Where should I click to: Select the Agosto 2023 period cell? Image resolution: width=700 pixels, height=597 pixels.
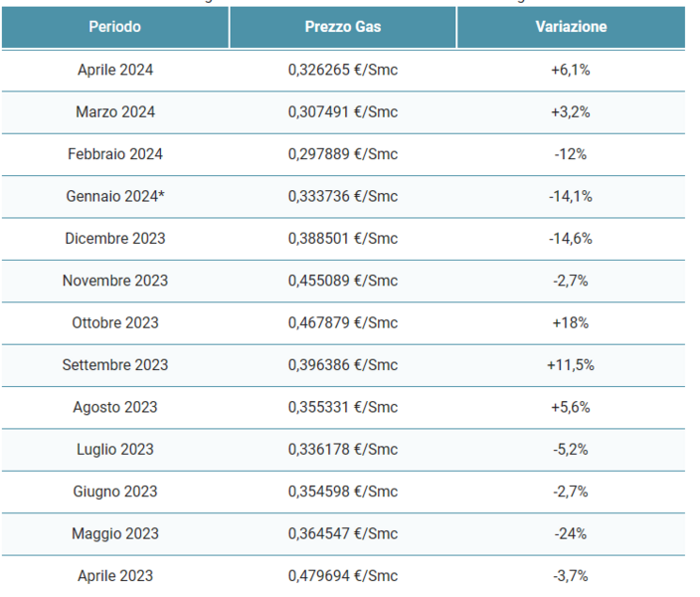[115, 407]
